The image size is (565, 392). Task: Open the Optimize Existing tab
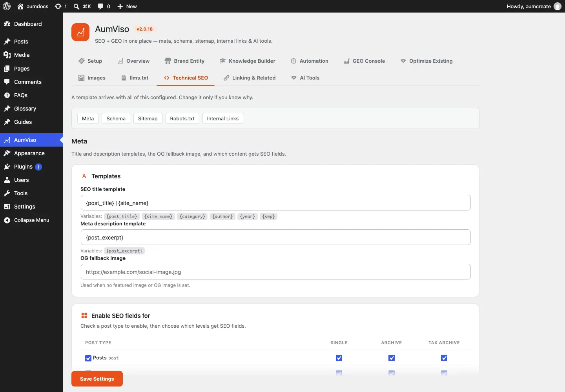pos(426,61)
